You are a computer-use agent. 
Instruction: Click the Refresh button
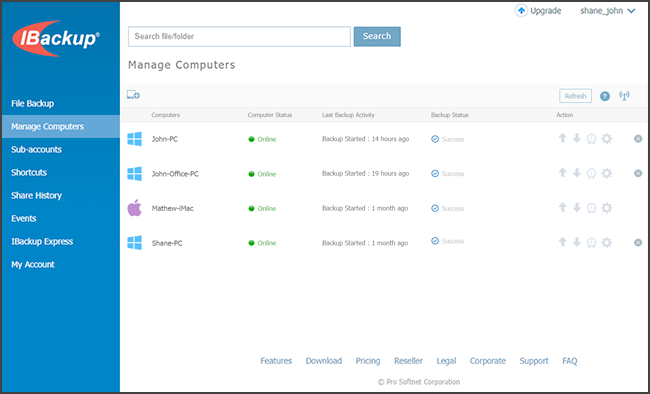tap(575, 96)
